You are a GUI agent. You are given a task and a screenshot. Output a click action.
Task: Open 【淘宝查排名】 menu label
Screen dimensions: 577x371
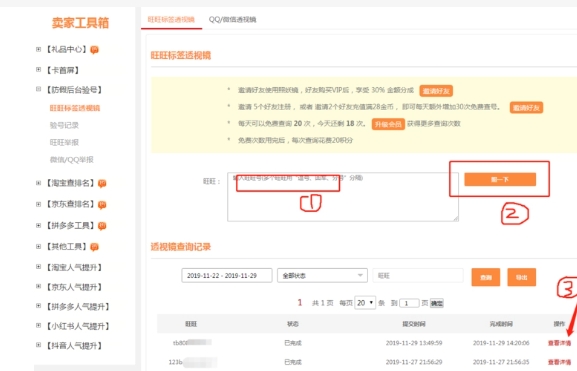coord(70,183)
